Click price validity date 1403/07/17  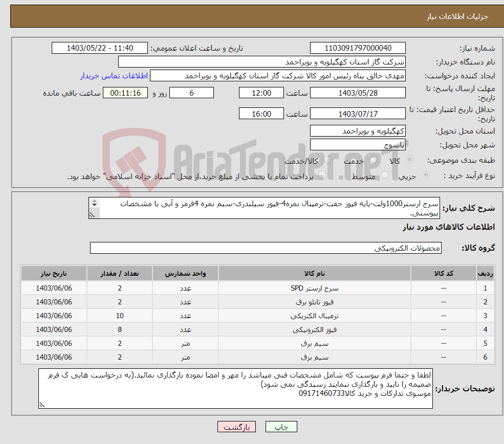pos(358,114)
